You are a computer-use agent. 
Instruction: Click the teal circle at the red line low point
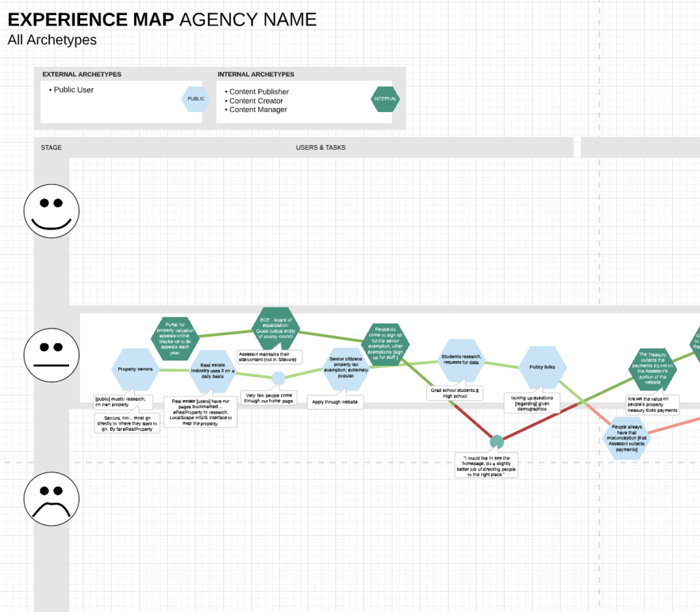497,441
